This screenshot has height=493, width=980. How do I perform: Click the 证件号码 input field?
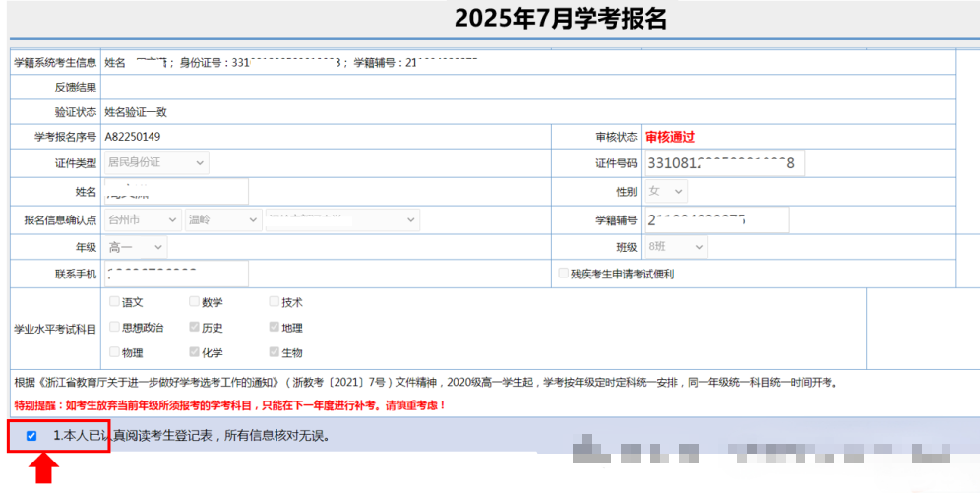pyautogui.click(x=723, y=163)
